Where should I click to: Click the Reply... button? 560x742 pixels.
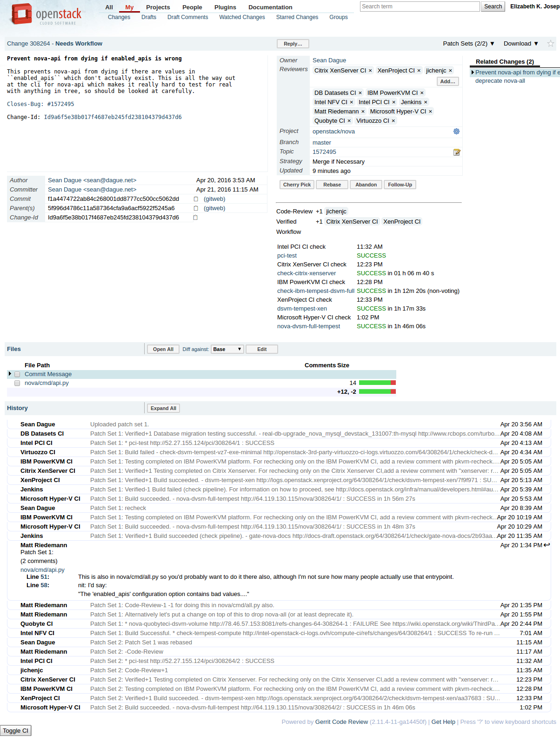click(293, 44)
